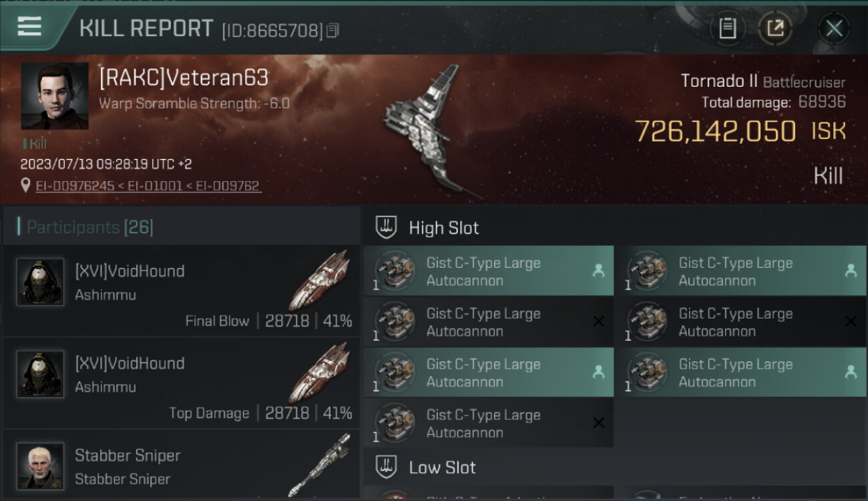This screenshot has width=868, height=501.
Task: Expand the Low Slot section
Action: point(442,467)
